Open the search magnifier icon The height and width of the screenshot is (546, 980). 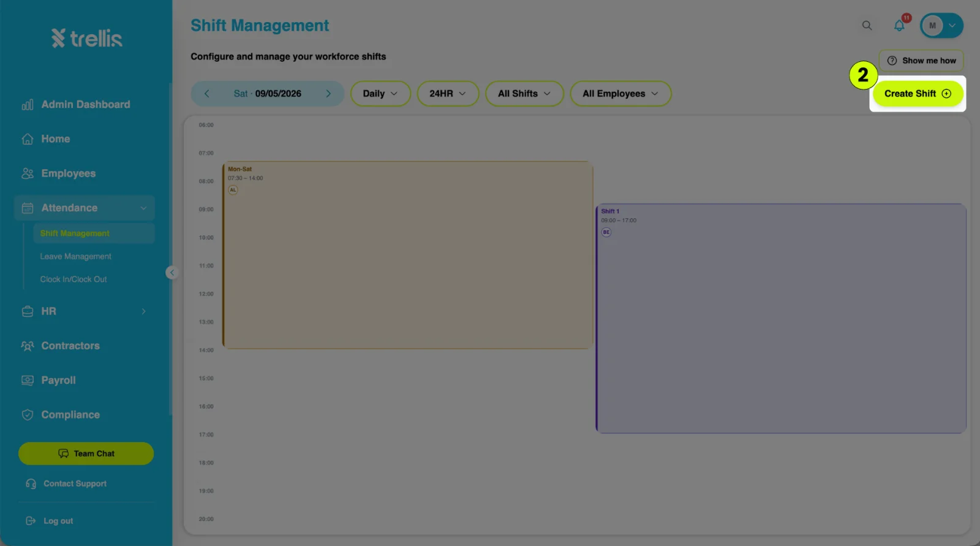coord(867,26)
